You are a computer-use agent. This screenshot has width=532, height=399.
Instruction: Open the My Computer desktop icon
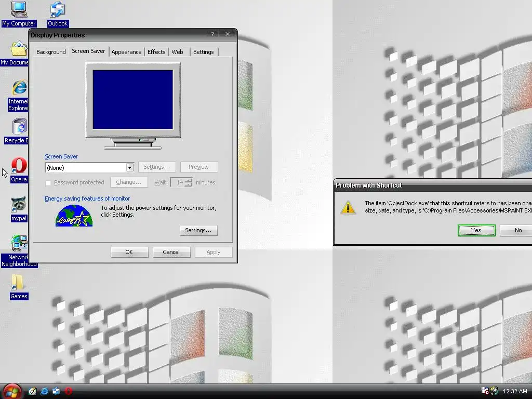pyautogui.click(x=19, y=14)
